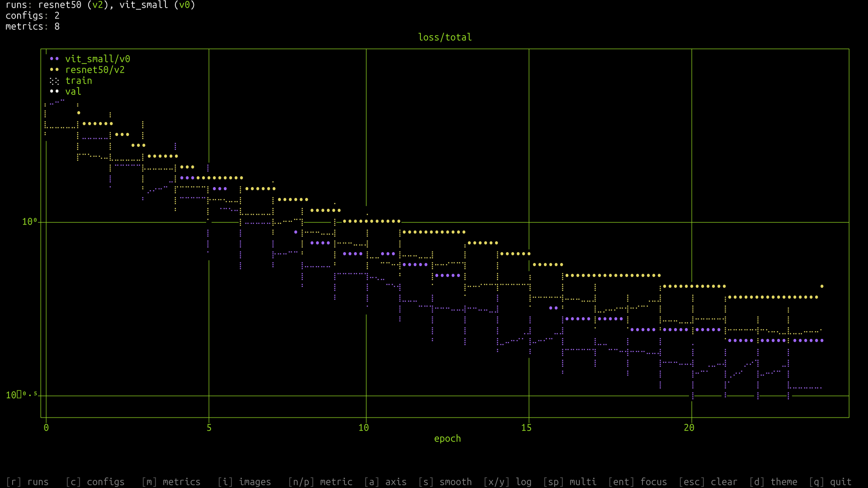The height and width of the screenshot is (488, 868).
Task: Open the runs selector shortcut
Action: [x=27, y=482]
